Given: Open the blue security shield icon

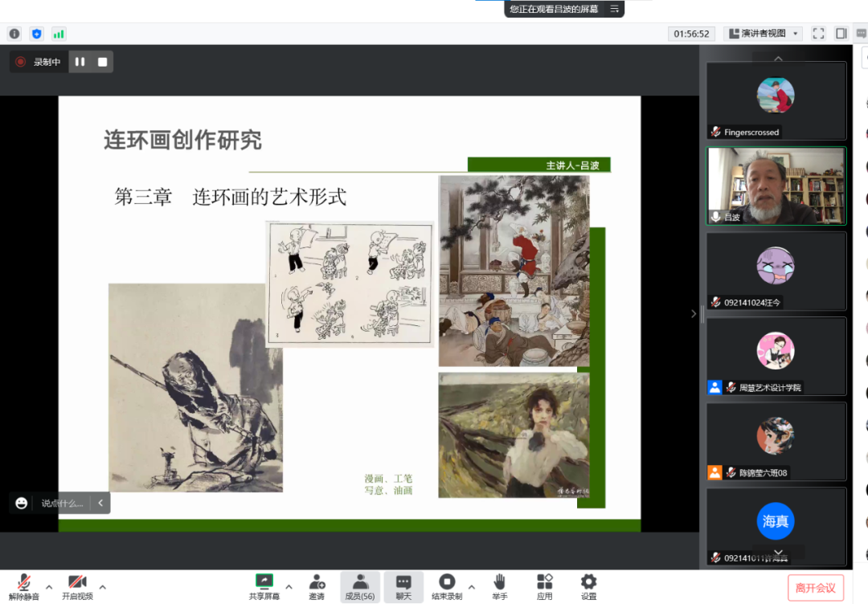Looking at the screenshot, I should pyautogui.click(x=36, y=34).
